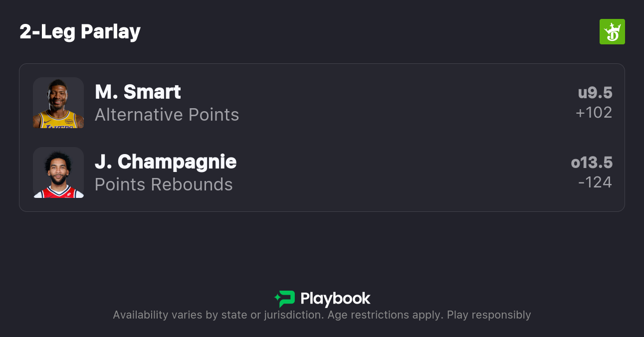Image resolution: width=644 pixels, height=337 pixels.
Task: Click the word "Rebounds" under J. Champagnie
Action: click(192, 184)
